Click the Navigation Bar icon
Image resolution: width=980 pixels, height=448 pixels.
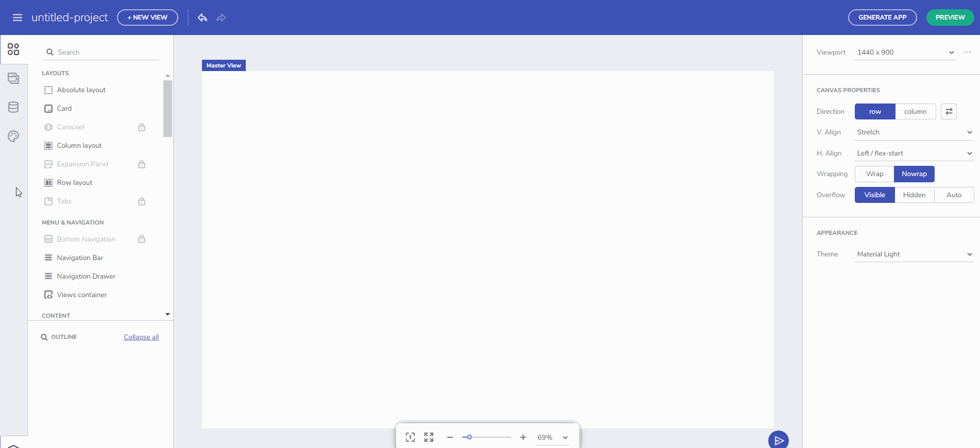pyautogui.click(x=48, y=257)
